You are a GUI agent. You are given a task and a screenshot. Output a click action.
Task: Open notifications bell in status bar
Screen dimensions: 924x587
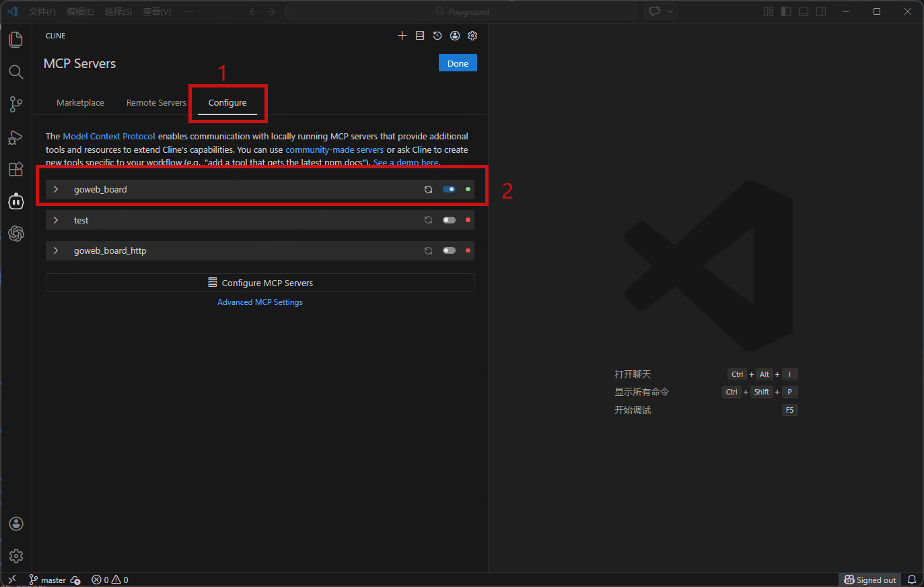[x=912, y=580]
